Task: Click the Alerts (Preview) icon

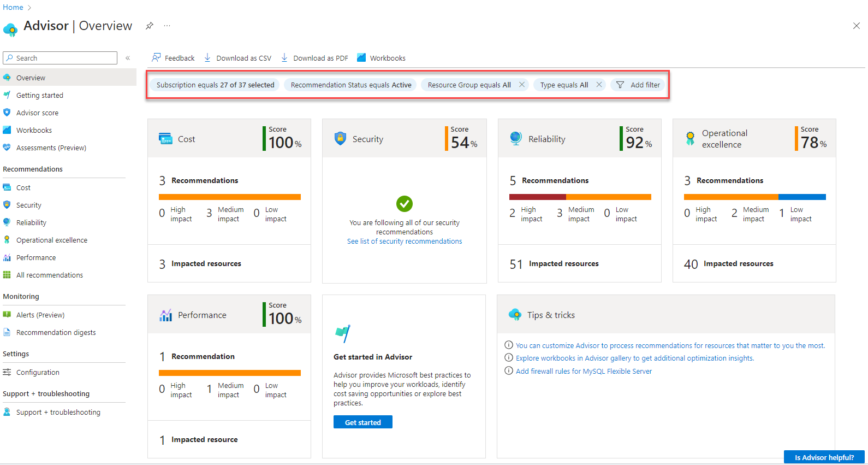Action: pos(7,315)
